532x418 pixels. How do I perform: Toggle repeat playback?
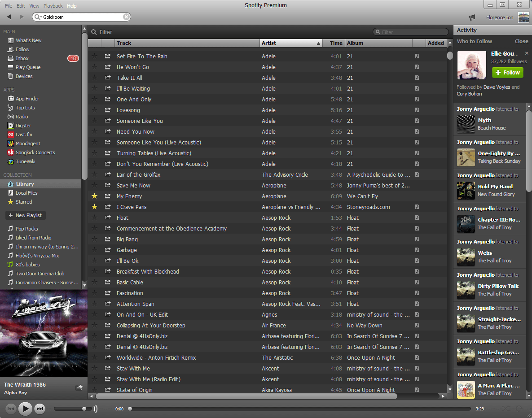tap(519, 409)
